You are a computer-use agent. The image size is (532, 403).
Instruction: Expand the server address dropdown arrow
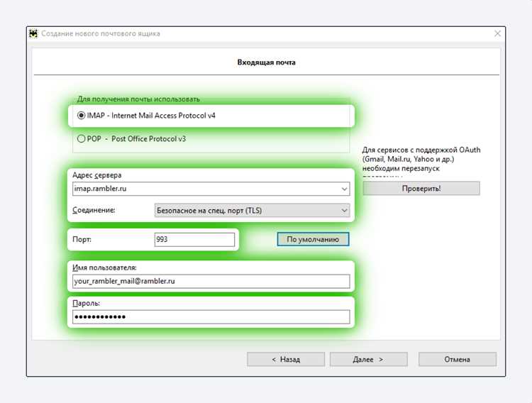(344, 189)
